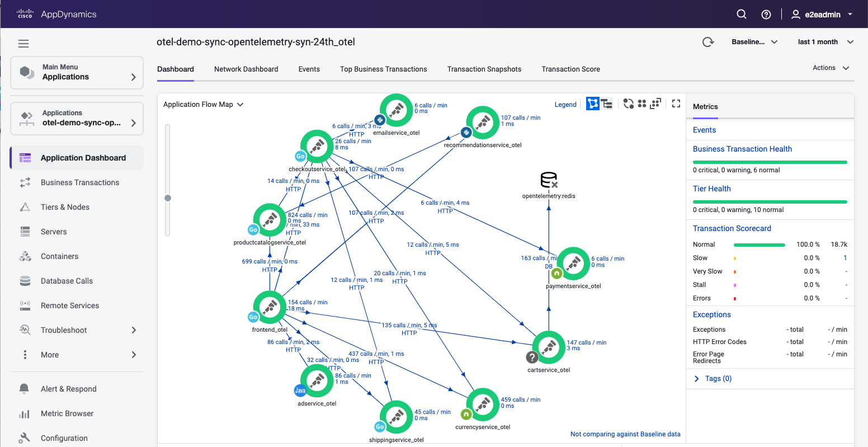
Task: Select the cartservice_otel node
Action: point(549,347)
